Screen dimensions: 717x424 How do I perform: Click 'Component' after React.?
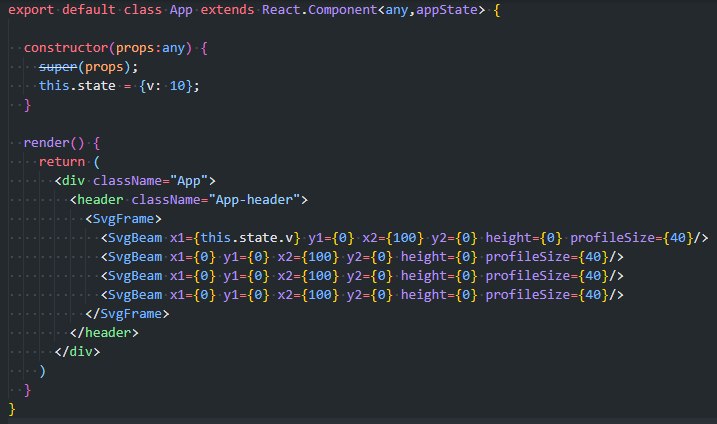point(342,10)
